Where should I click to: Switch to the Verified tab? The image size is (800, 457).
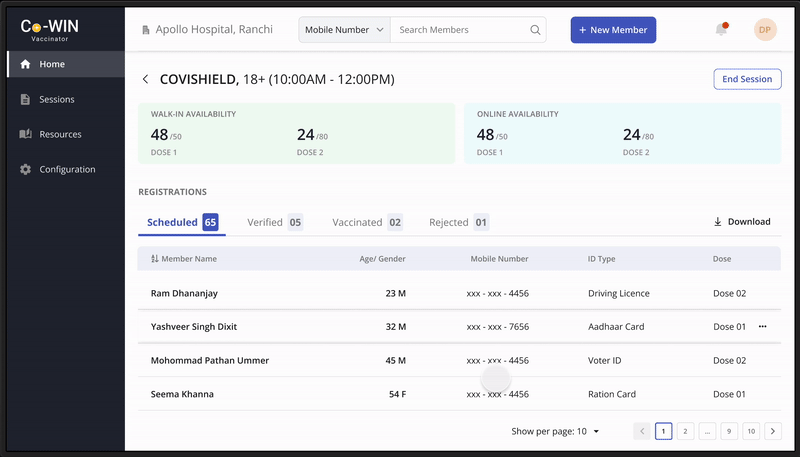click(274, 222)
